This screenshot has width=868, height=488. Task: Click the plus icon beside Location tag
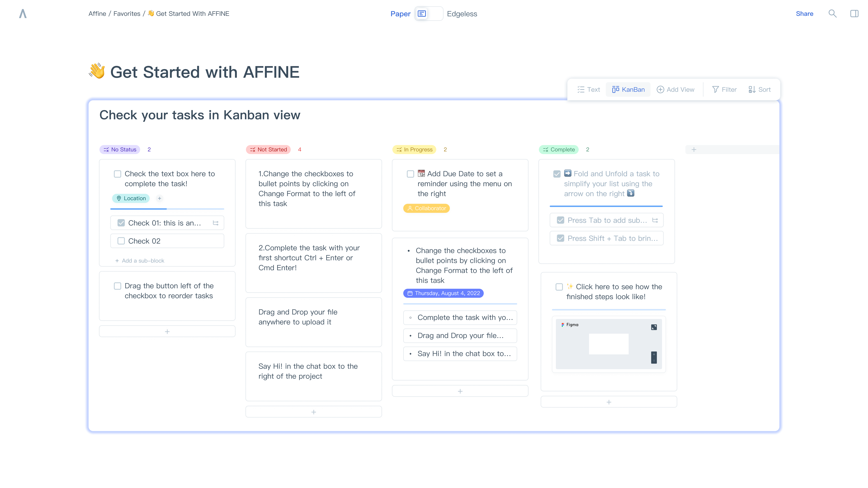[x=160, y=198]
